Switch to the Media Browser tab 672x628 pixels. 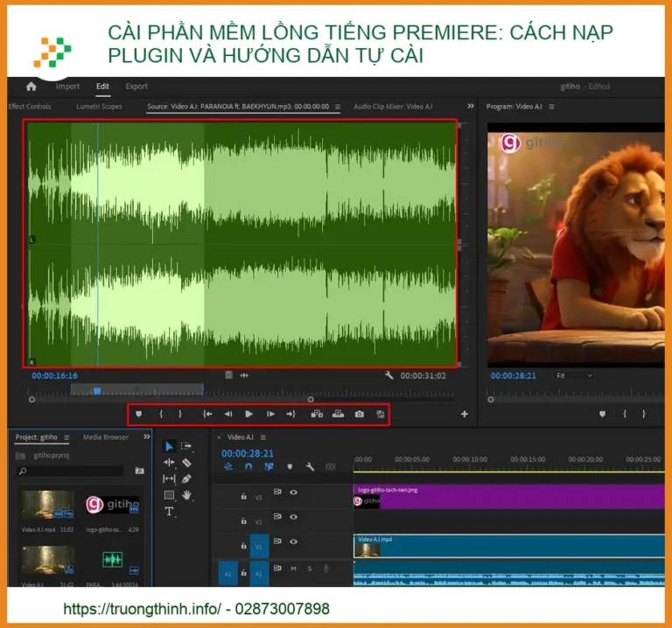pos(105,437)
